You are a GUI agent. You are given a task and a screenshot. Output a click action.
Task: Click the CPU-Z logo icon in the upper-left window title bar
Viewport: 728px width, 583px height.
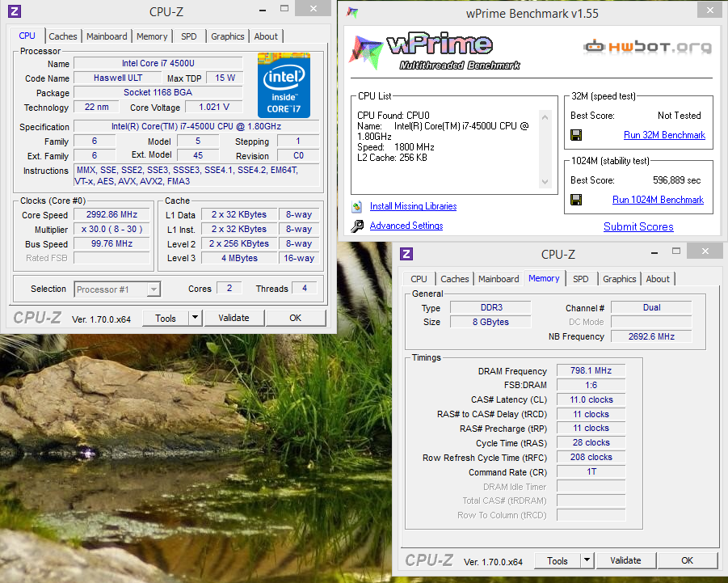15,11
